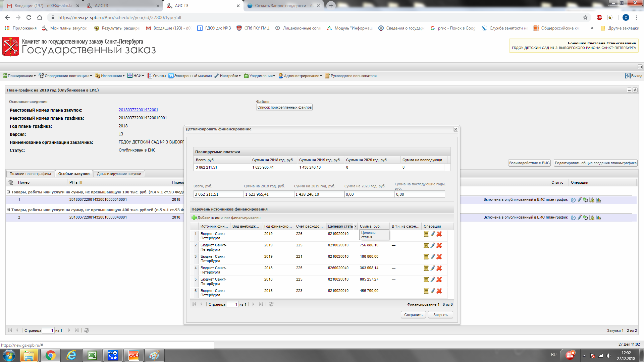Click 'Закупки 1 - 2 из 2' status text

click(x=622, y=330)
